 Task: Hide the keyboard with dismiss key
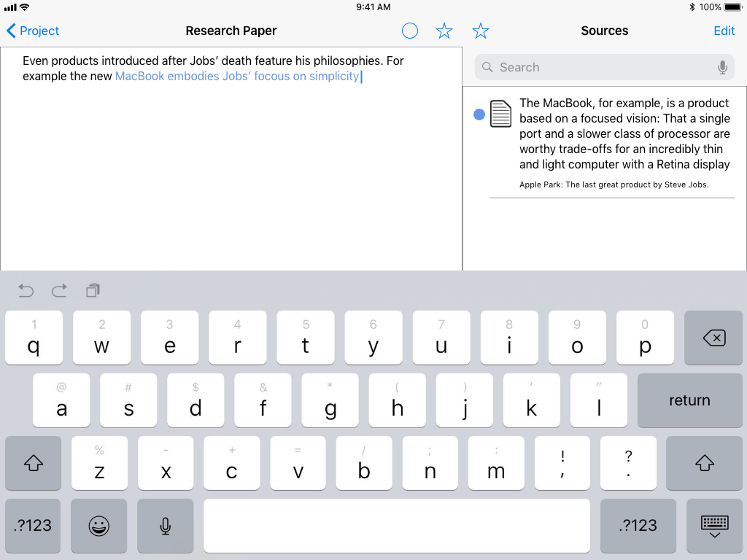[715, 525]
